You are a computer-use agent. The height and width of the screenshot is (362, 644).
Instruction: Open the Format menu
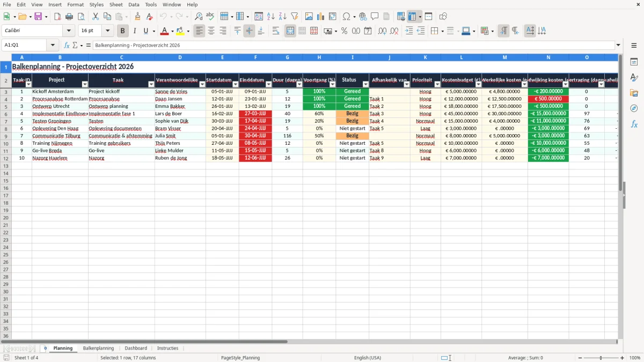point(75,4)
